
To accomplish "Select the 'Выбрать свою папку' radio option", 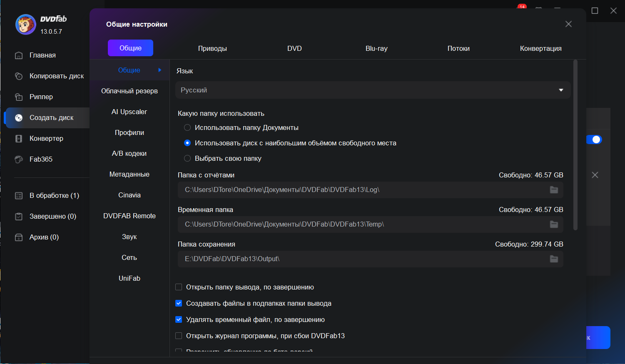I will pyautogui.click(x=187, y=158).
